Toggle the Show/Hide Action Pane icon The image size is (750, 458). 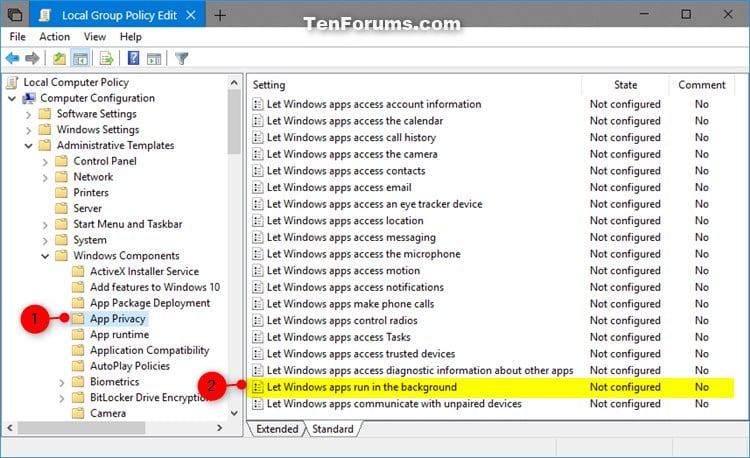tap(154, 59)
